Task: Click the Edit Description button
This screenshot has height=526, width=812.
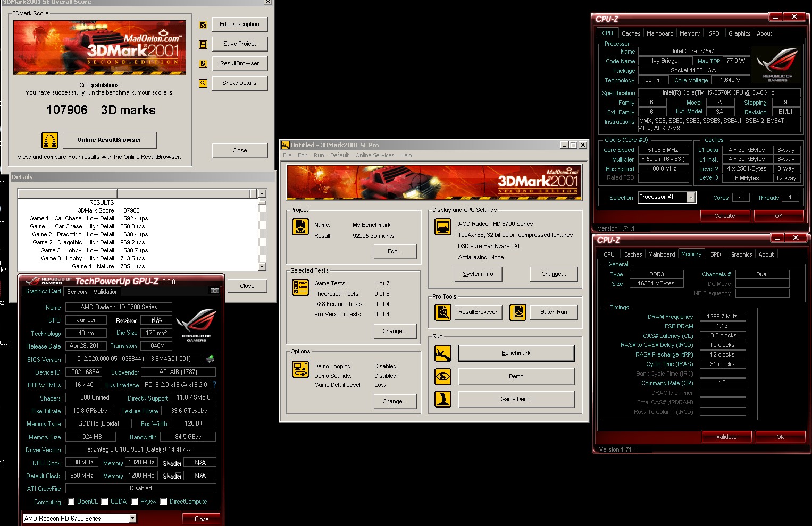Action: point(239,24)
